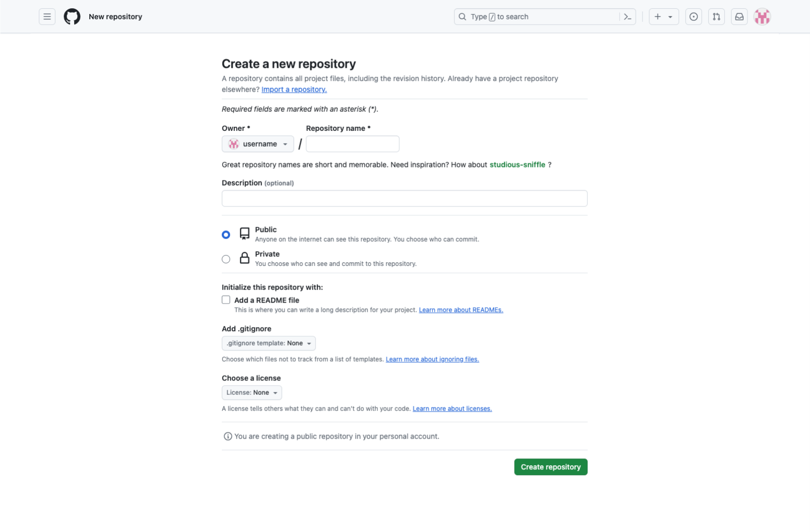The height and width of the screenshot is (532, 810).
Task: Click Learn more about licenses link
Action: (452, 408)
